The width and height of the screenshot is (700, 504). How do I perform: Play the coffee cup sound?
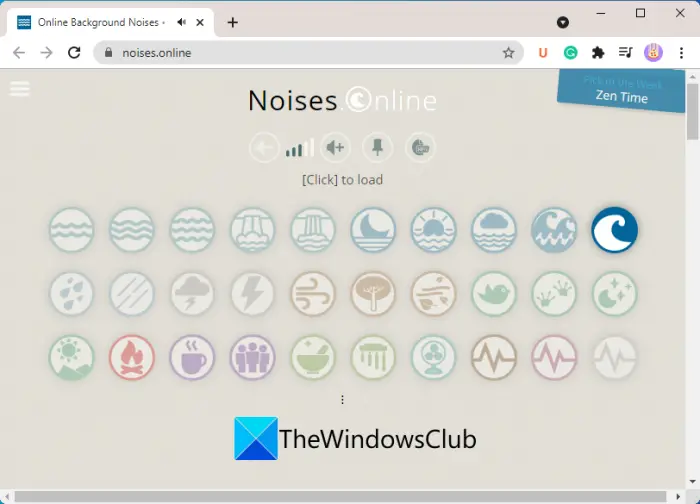(192, 357)
